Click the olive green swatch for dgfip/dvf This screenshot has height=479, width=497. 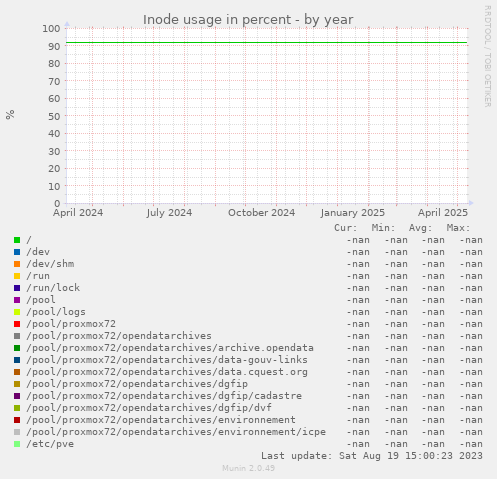[17, 408]
